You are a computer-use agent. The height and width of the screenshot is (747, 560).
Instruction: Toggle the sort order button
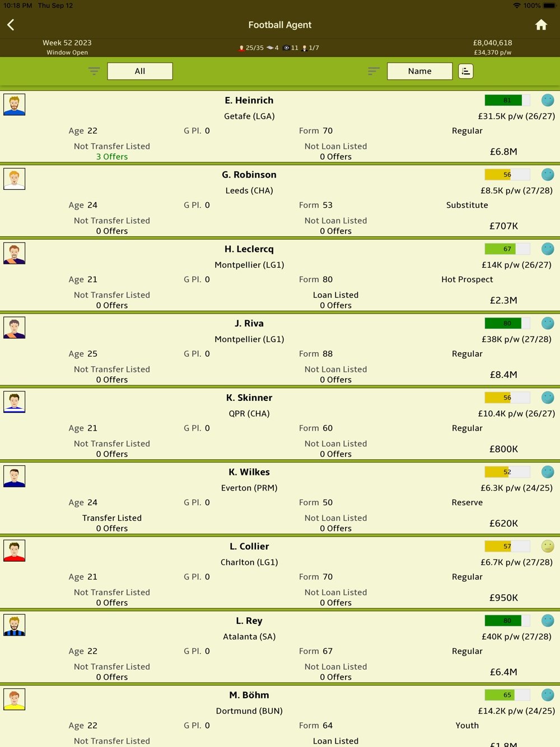466,71
